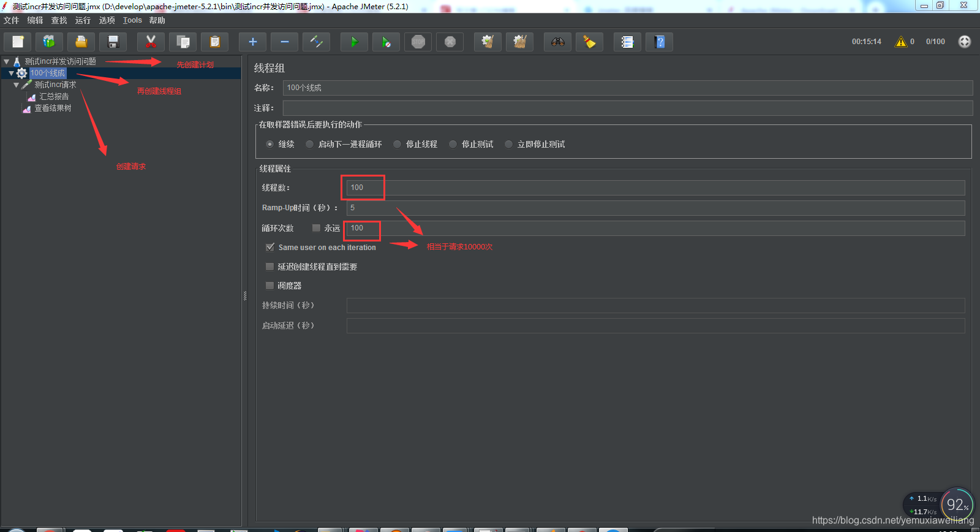The image size is (980, 532).
Task: Start the test with green play icon
Action: tap(354, 42)
